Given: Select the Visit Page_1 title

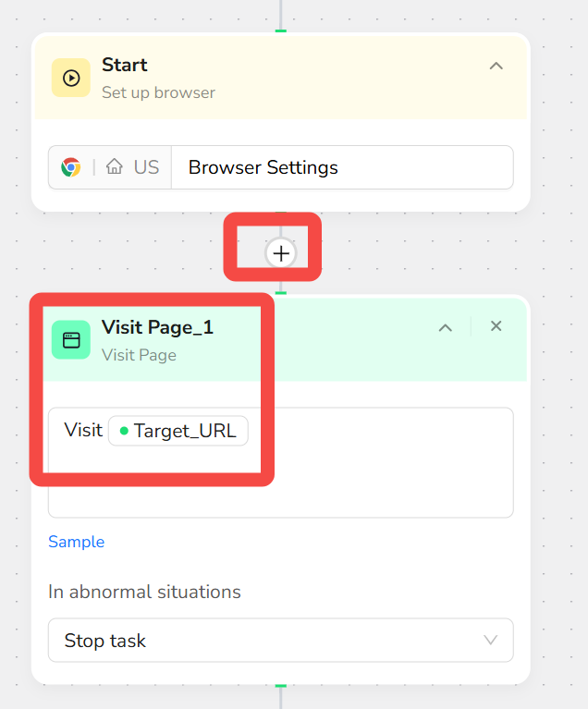Looking at the screenshot, I should click(x=157, y=327).
